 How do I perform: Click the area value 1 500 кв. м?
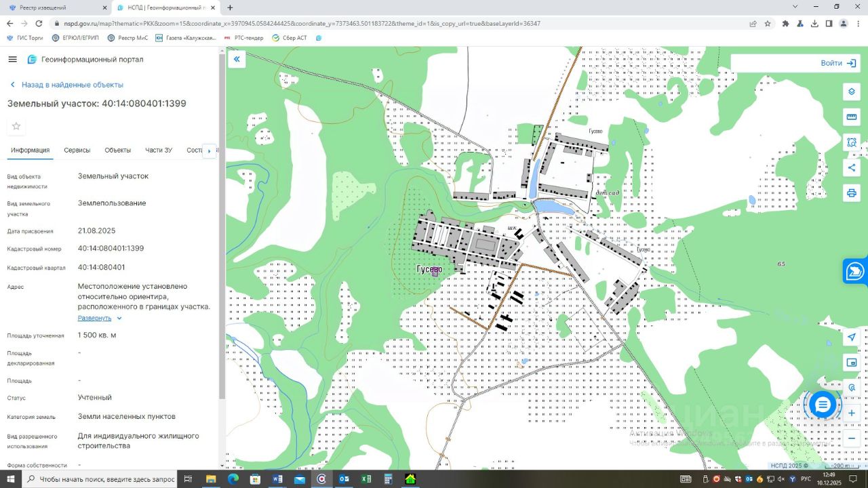[x=97, y=335]
